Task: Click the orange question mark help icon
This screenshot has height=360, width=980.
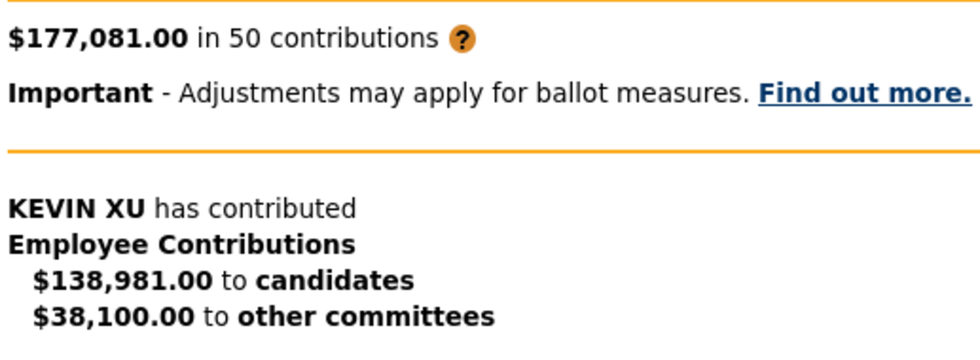Action: [x=462, y=39]
